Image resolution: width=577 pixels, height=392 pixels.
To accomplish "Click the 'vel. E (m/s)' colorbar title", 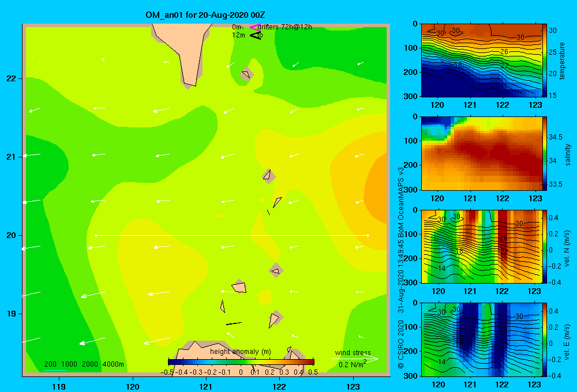I will (x=567, y=341).
